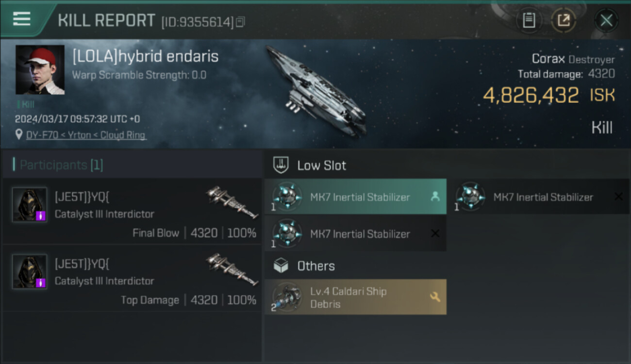Click the Low Slot section icon
This screenshot has height=364, width=631.
(x=281, y=165)
